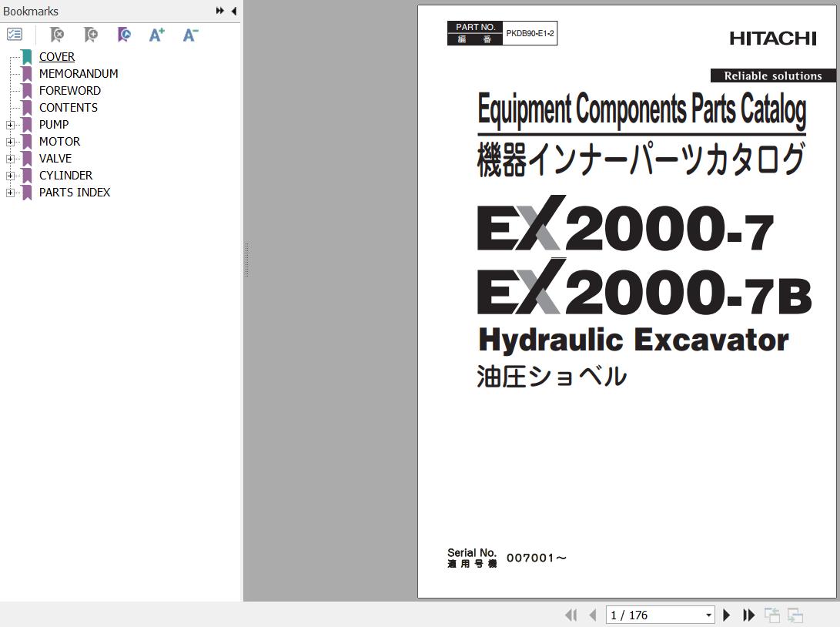Click the COVER bookmark ribbon icon
The width and height of the screenshot is (840, 627).
[27, 57]
